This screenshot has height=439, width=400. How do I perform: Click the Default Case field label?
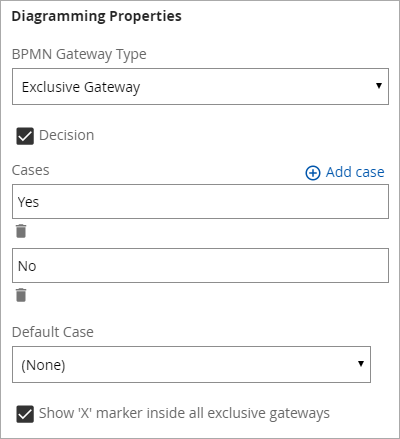point(53,332)
